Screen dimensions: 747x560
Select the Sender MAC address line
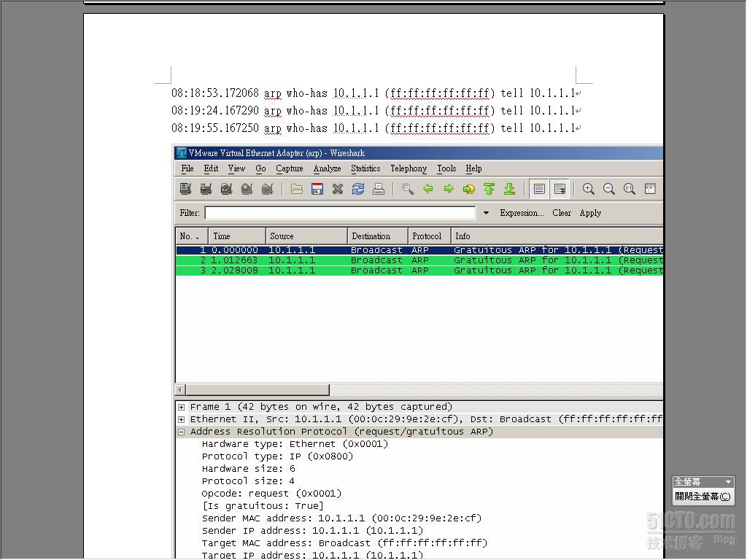click(x=341, y=518)
